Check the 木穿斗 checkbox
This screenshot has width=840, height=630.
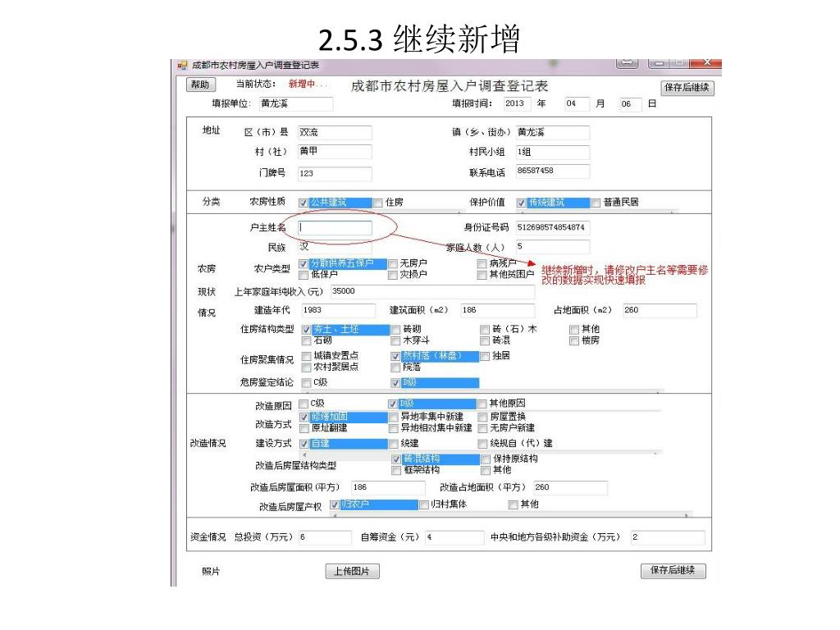pos(396,340)
